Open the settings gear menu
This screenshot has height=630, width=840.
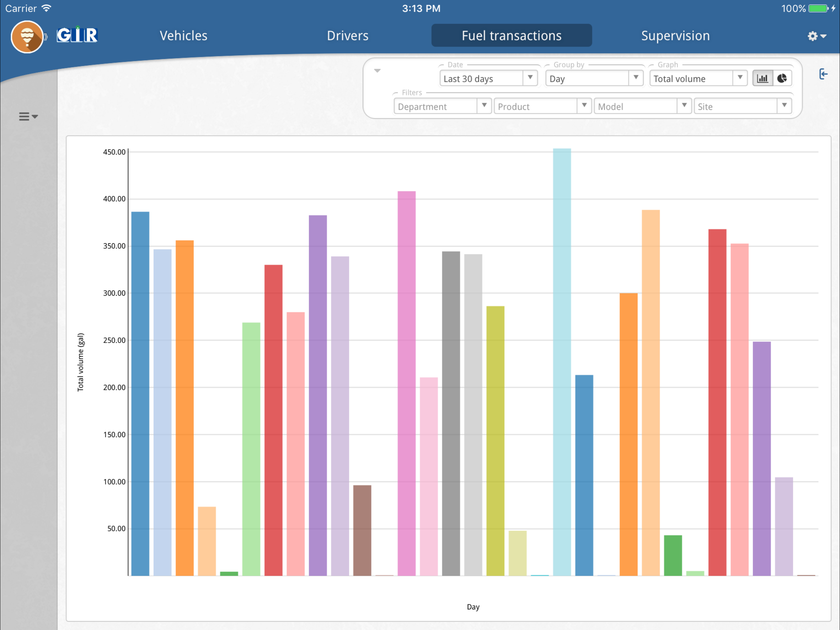click(x=816, y=36)
